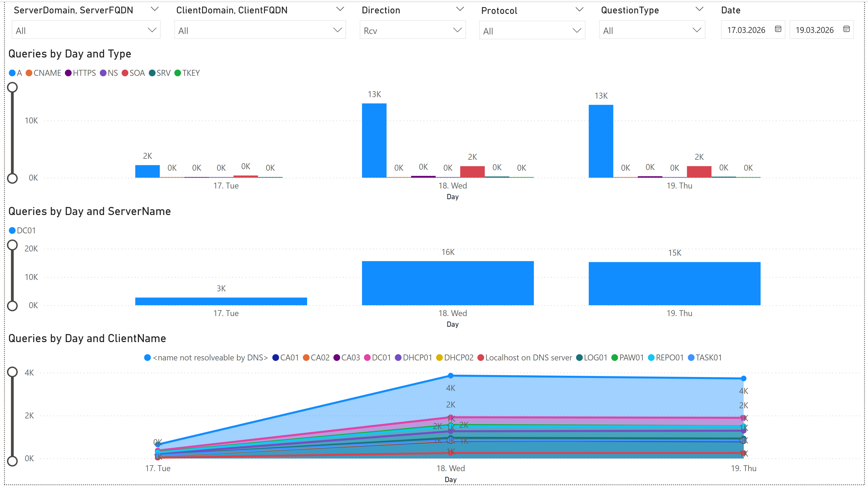The image size is (868, 487).
Task: Click the lower zoom slider handle on ClientName chart
Action: 12,461
